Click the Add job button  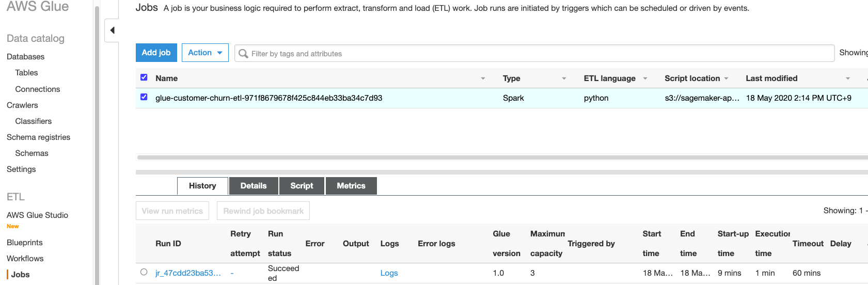156,53
